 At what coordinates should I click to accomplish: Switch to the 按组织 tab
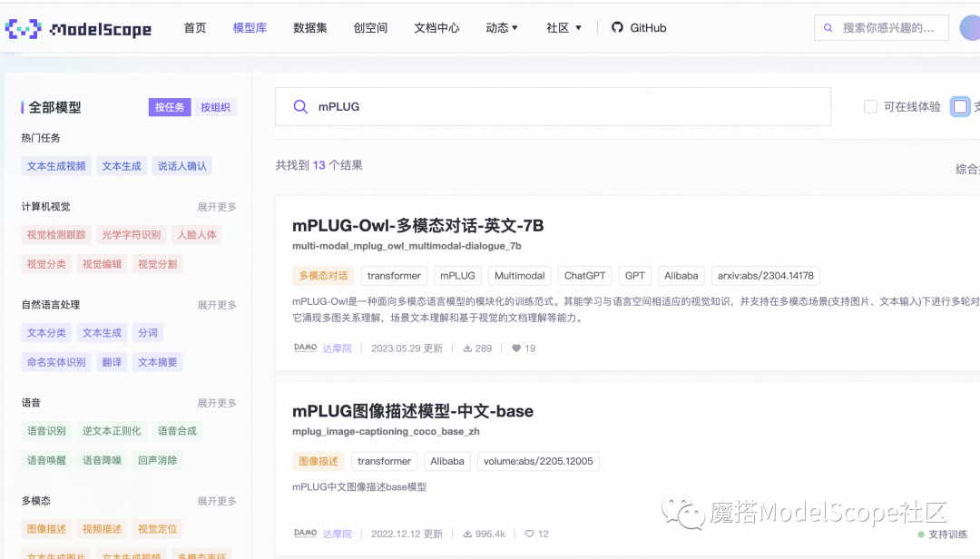click(x=217, y=107)
